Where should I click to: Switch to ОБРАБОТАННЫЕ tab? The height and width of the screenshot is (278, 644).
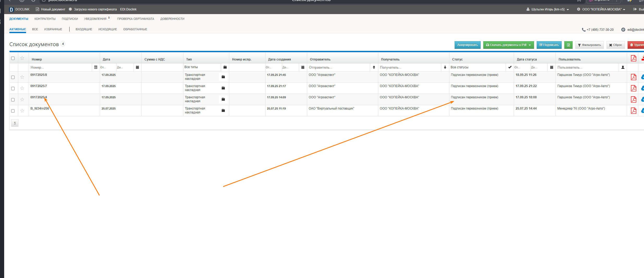pos(135,29)
